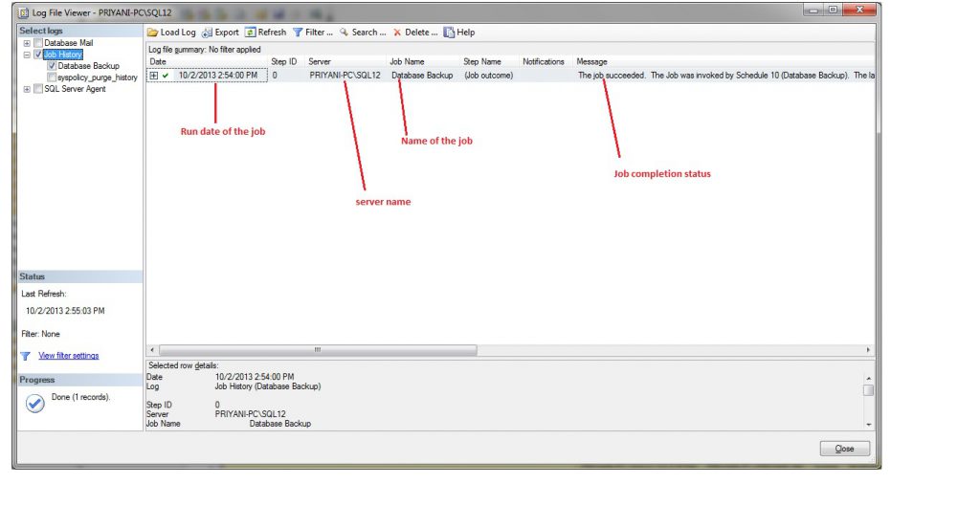The height and width of the screenshot is (506, 980).
Task: Expand the 10/2/2013 log row details
Action: click(153, 76)
